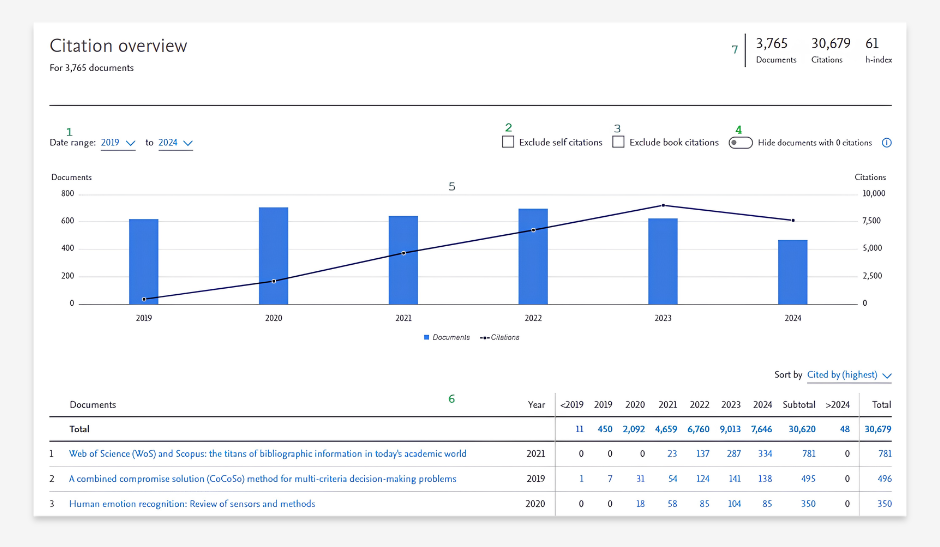Click the 2023 citations data point
This screenshot has width=940, height=547.
pyautogui.click(x=663, y=205)
